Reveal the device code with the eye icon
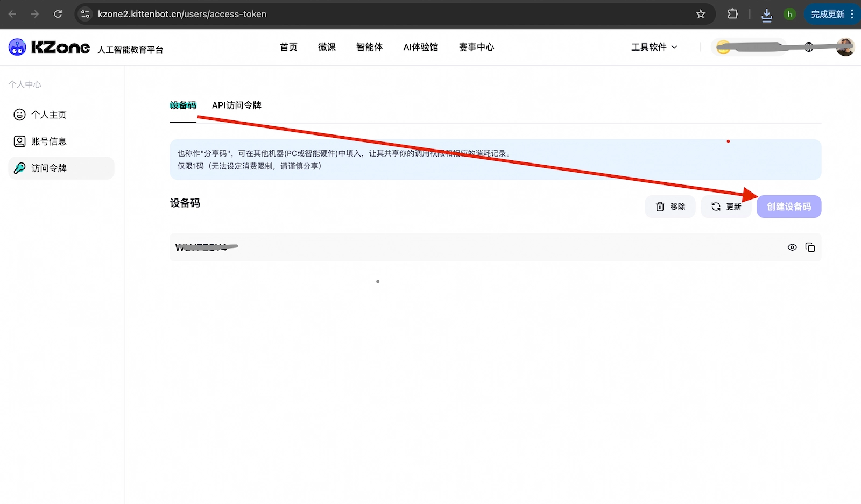The image size is (861, 504). point(792,247)
